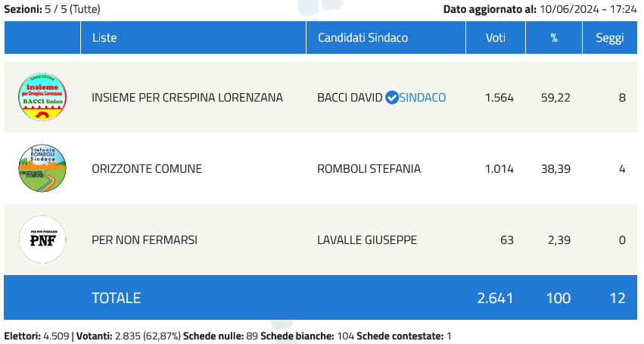Image resolution: width=644 pixels, height=344 pixels.
Task: Open the INSIEME PER CRESPINA LORENZANA list
Action: (187, 98)
